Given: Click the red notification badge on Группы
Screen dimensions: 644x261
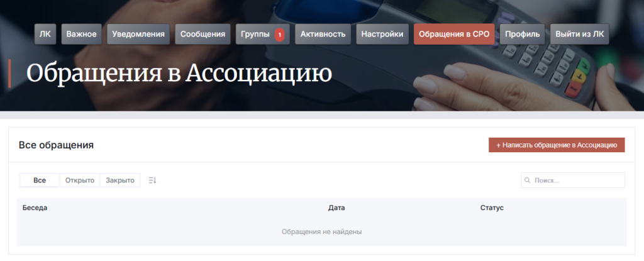Looking at the screenshot, I should click(x=280, y=35).
